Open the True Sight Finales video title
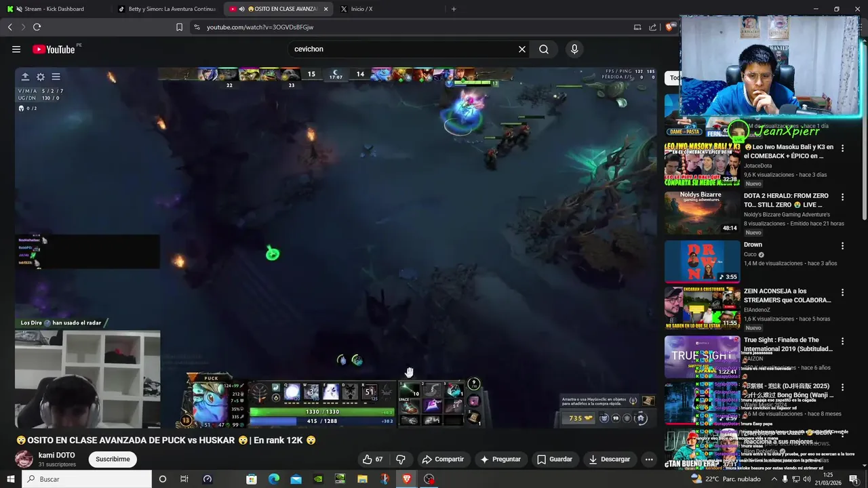868x488 pixels. pyautogui.click(x=788, y=344)
